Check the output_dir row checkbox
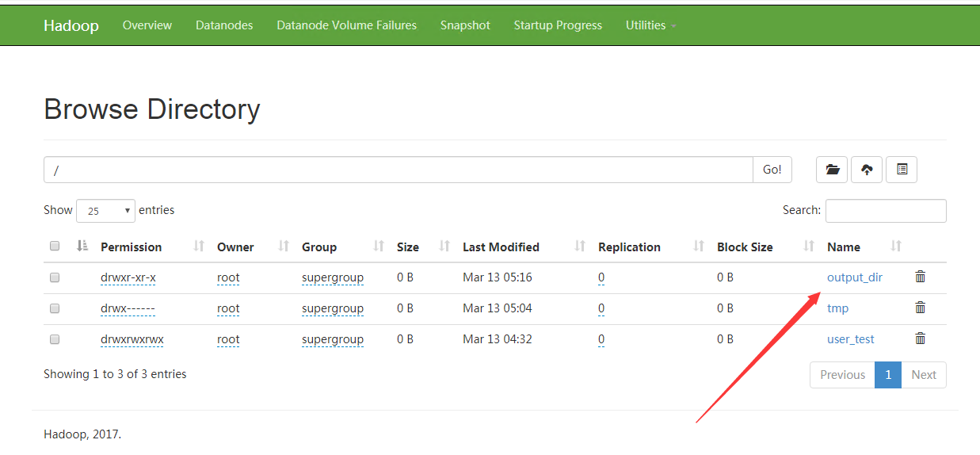This screenshot has height=455, width=980. tap(55, 277)
